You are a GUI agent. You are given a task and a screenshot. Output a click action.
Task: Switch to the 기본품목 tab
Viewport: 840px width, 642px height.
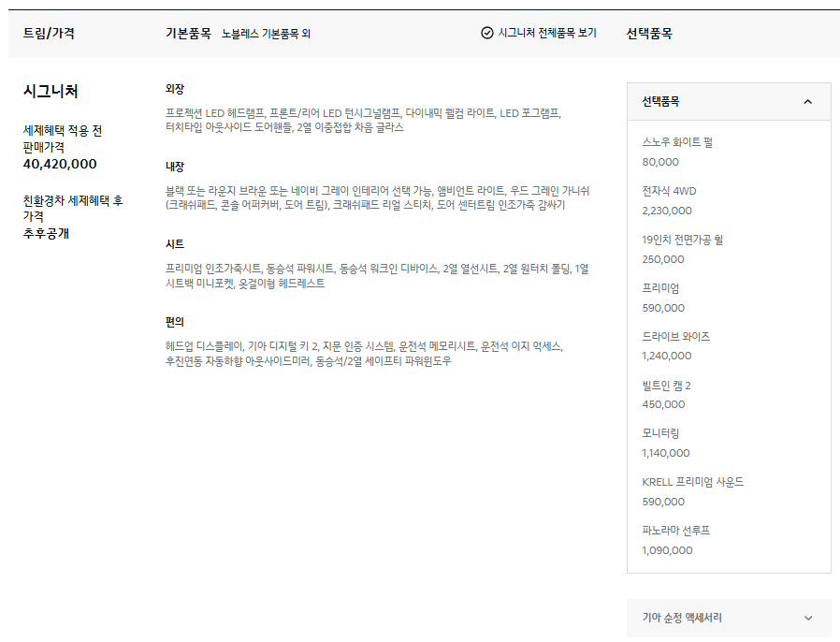[x=184, y=32]
